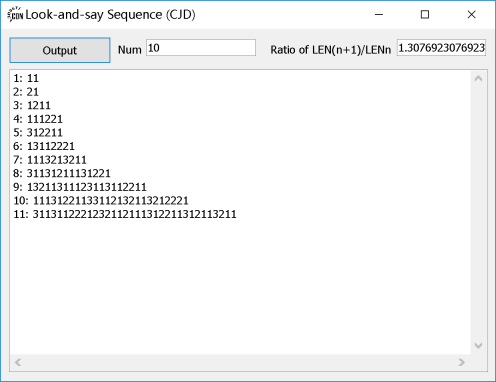Click line "2: 21" in output
The width and height of the screenshot is (496, 382).
pos(26,92)
